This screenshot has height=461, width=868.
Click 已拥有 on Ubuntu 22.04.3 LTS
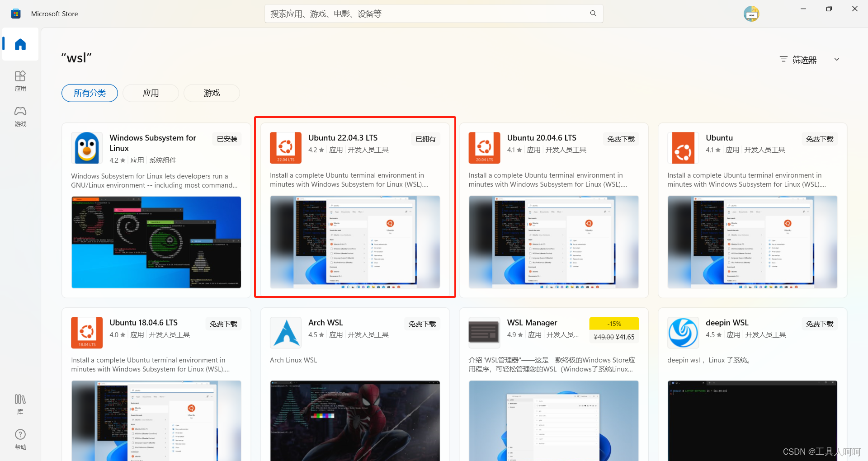[x=425, y=139]
